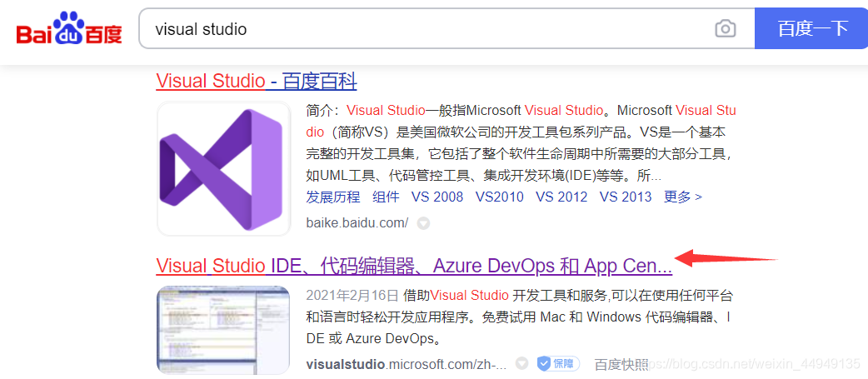This screenshot has height=379, width=868.
Task: Open the 组件 sublink
Action: click(x=386, y=197)
